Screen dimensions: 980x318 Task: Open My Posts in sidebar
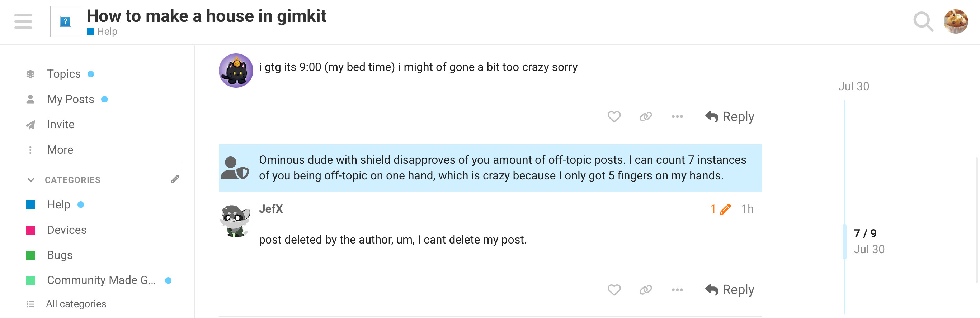tap(70, 99)
